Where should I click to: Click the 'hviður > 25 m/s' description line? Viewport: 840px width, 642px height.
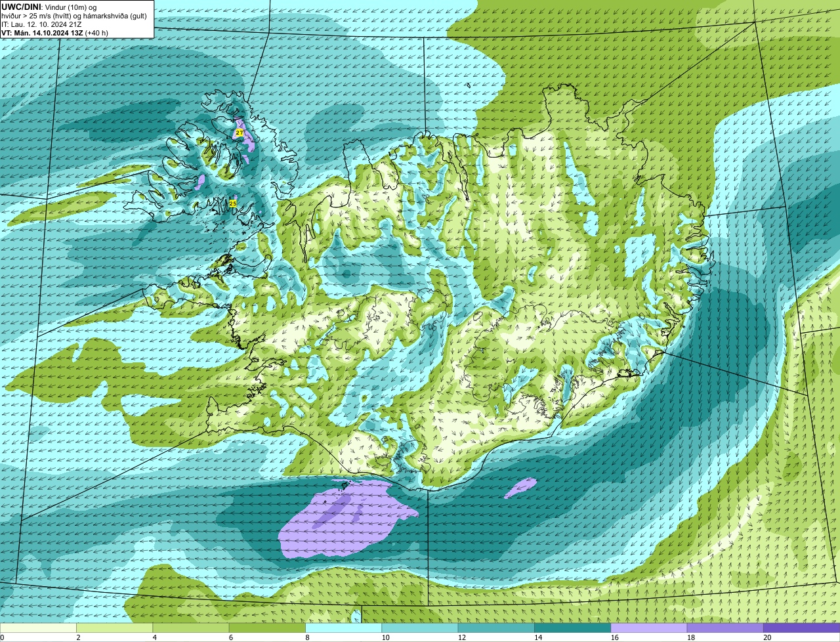[x=75, y=15]
